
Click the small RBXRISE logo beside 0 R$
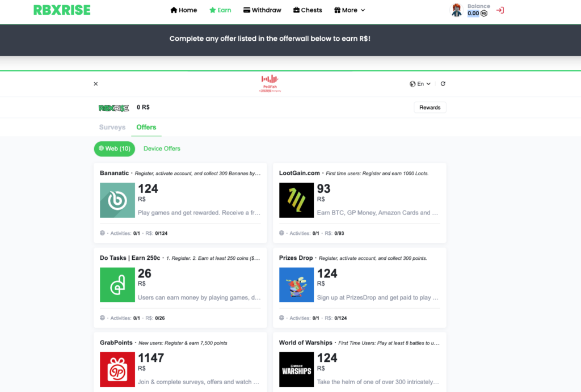coord(113,108)
